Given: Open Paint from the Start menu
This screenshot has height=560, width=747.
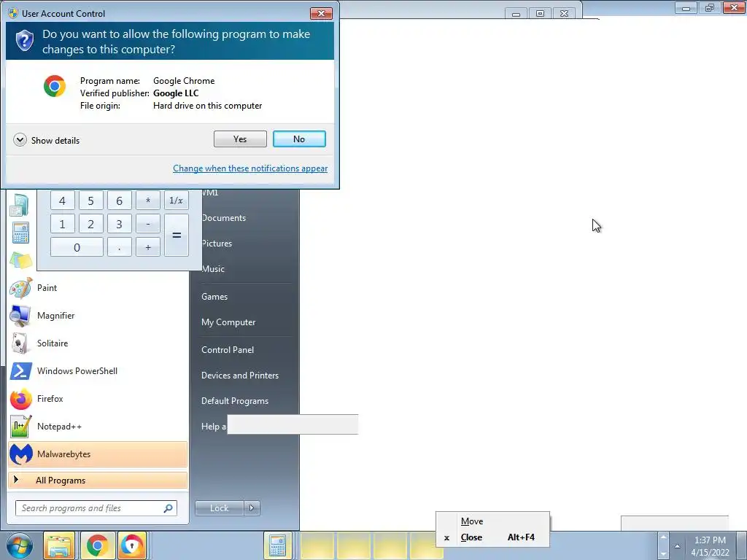Looking at the screenshot, I should tap(98, 288).
